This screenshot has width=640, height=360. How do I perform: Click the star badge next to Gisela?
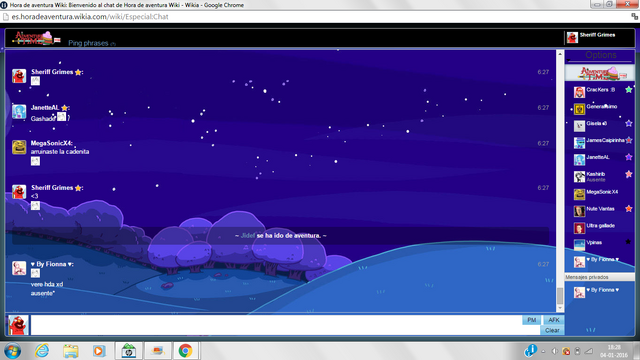pyautogui.click(x=629, y=123)
